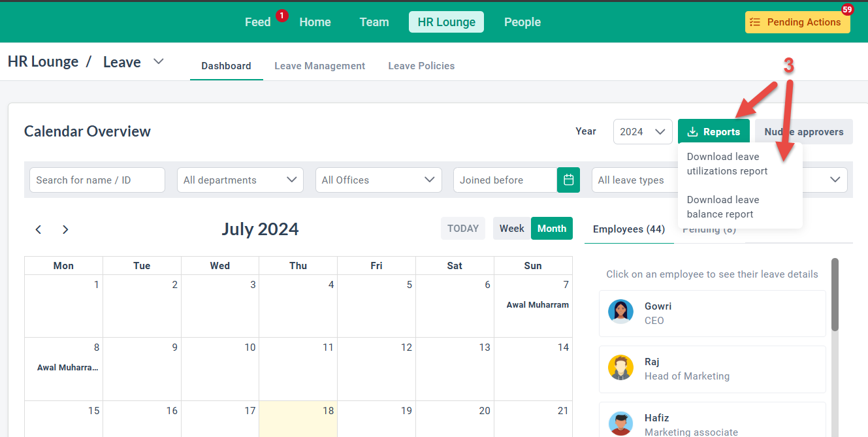
Task: Switch calendar to Week view
Action: pyautogui.click(x=512, y=228)
